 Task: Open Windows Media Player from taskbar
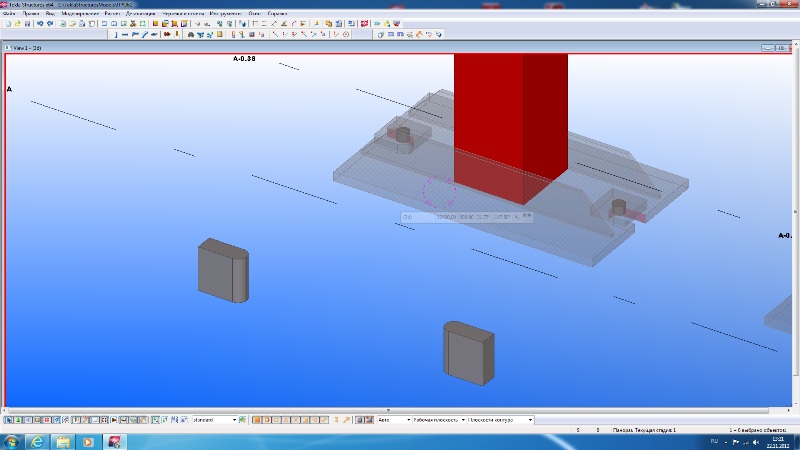coord(88,441)
